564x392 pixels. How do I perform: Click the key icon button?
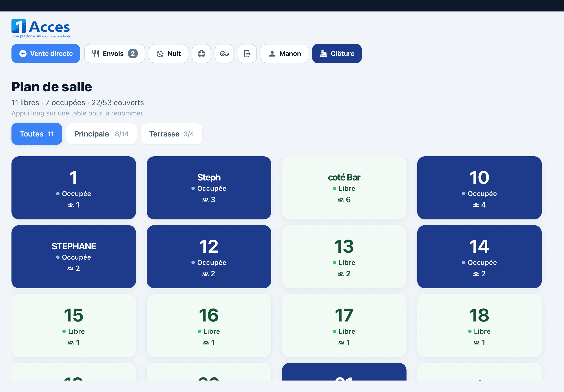point(224,54)
